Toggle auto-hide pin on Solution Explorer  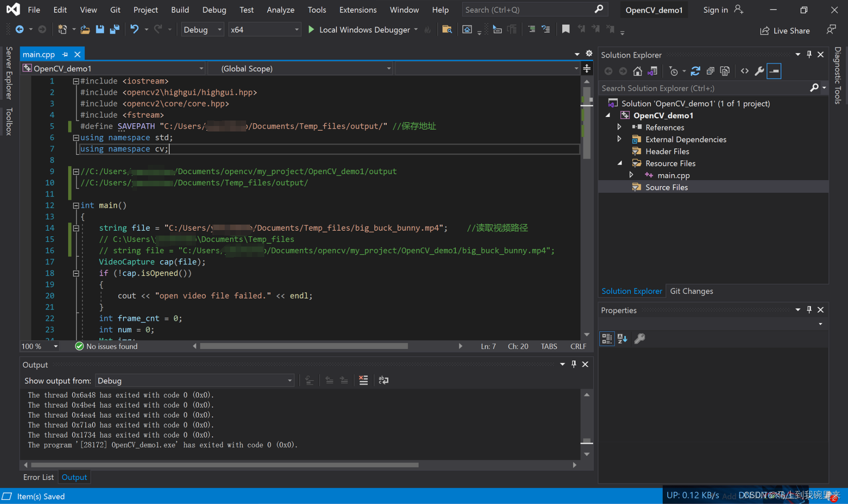[x=809, y=54]
